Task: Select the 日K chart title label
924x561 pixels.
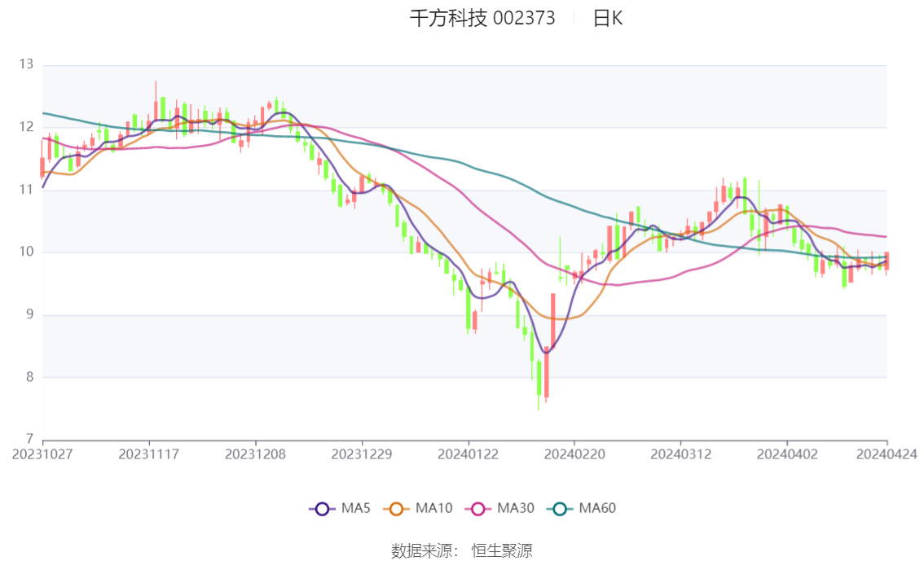Action: click(608, 18)
